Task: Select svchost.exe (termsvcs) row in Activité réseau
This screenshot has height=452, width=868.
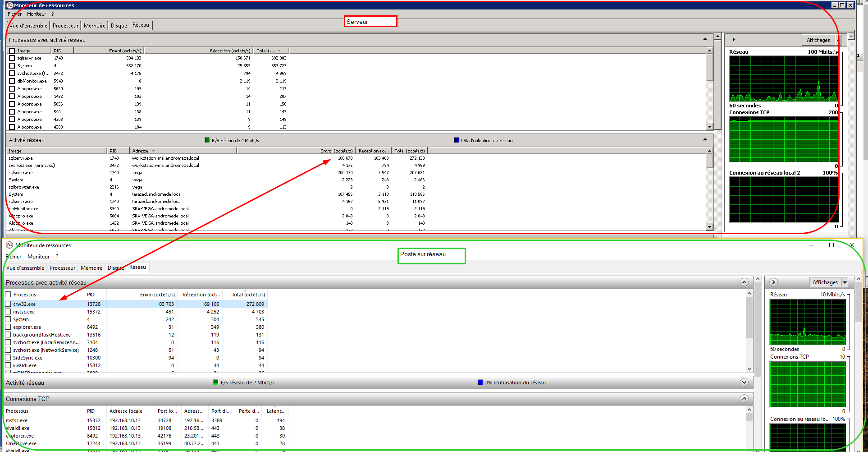Action: 217,165
